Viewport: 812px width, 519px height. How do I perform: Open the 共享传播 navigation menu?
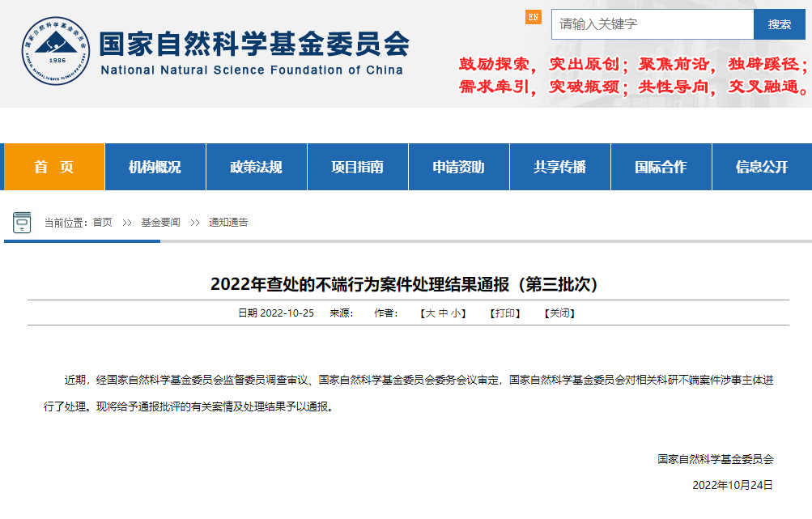click(x=559, y=167)
